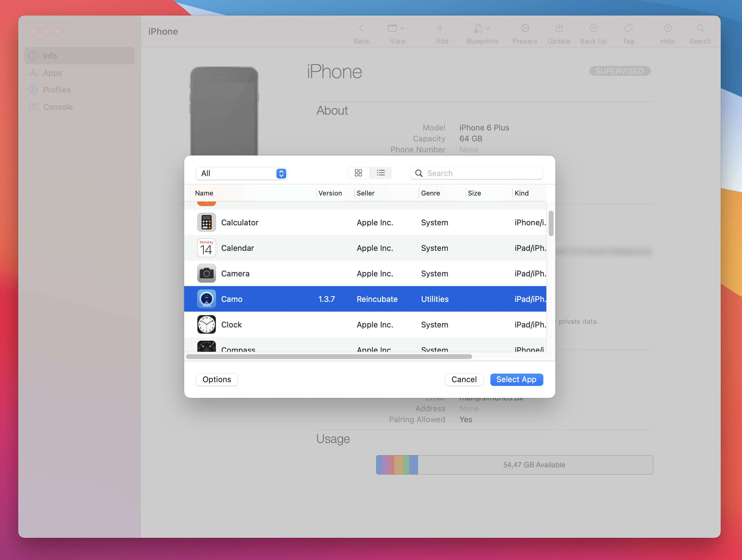Expand the All apps filter dropdown
742x560 pixels.
point(242,173)
